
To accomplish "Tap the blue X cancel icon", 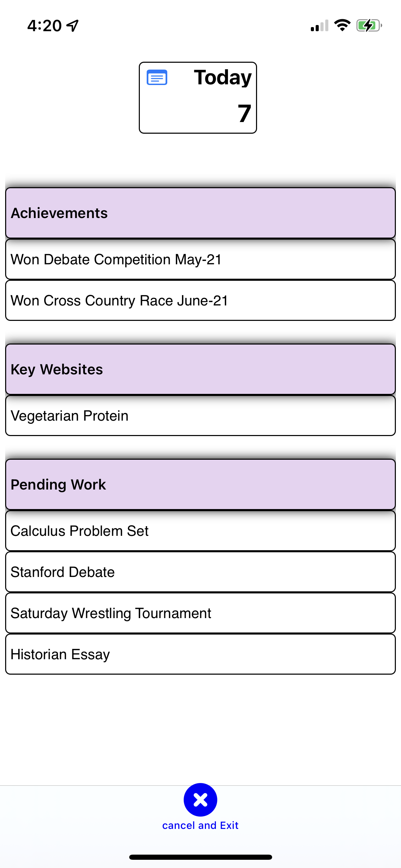I will click(x=200, y=799).
